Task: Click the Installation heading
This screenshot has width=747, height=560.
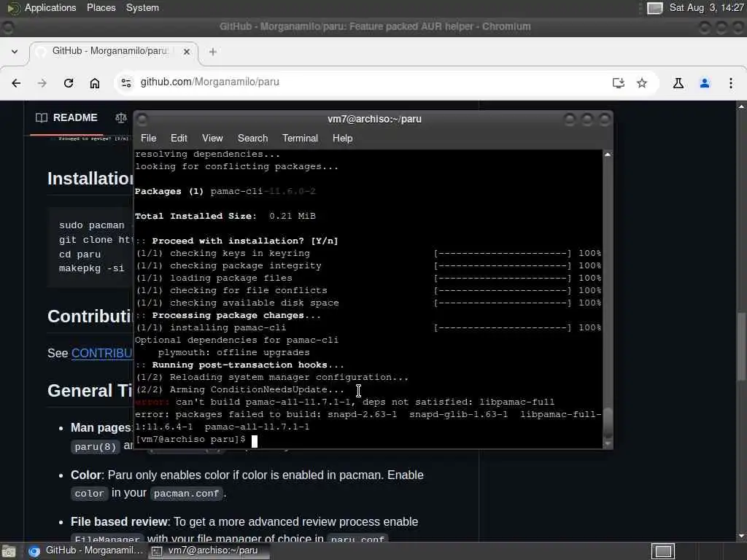Action: 90,179
